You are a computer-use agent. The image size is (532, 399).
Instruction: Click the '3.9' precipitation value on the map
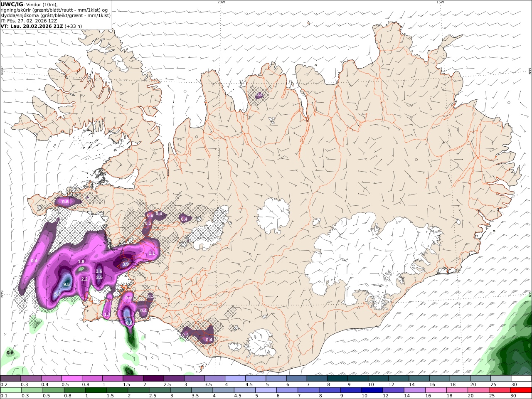[126, 264]
